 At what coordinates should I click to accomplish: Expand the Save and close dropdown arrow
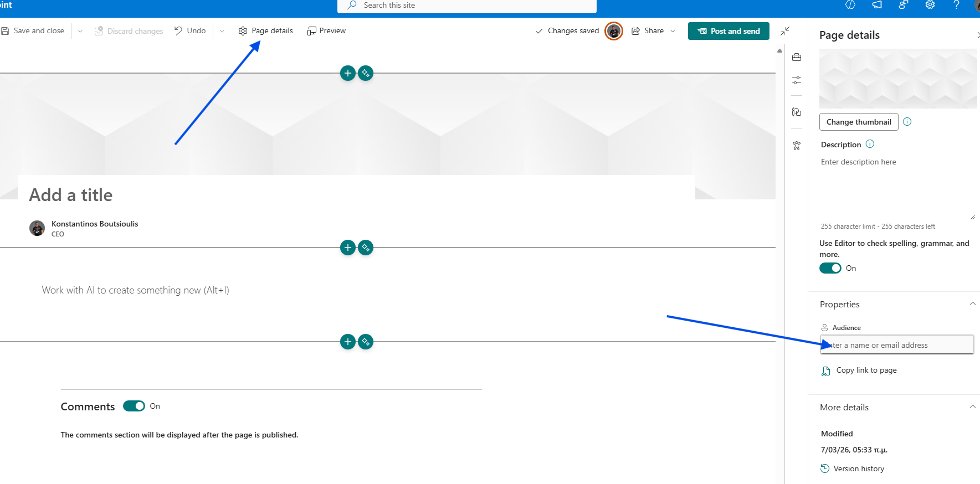click(x=80, y=31)
